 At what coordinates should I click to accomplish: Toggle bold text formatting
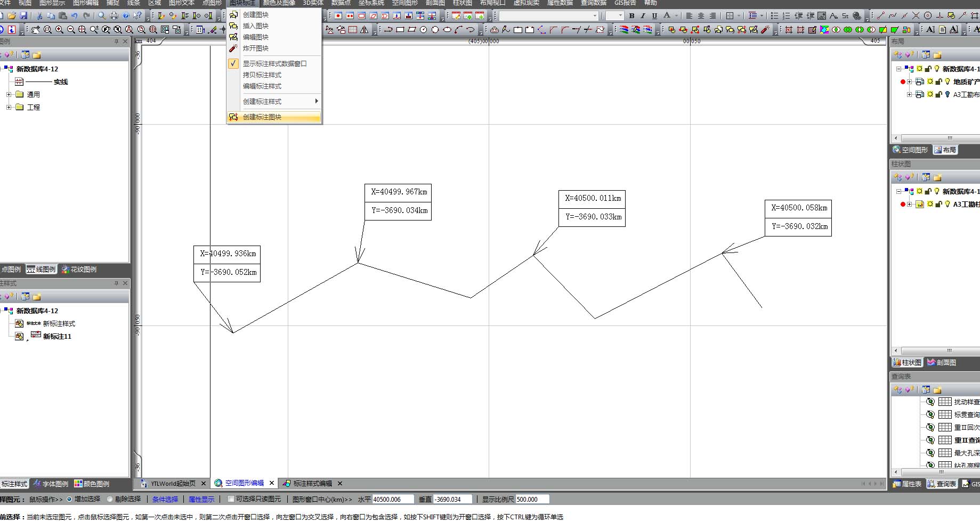631,16
